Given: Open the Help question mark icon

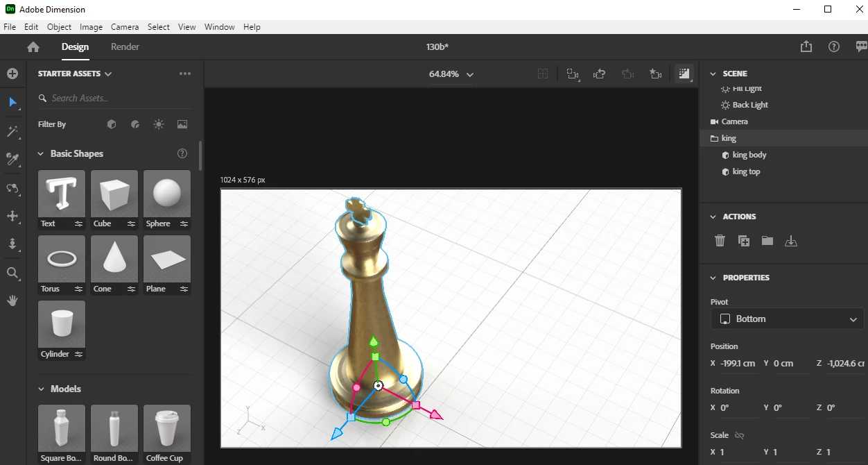Looking at the screenshot, I should pos(834,46).
